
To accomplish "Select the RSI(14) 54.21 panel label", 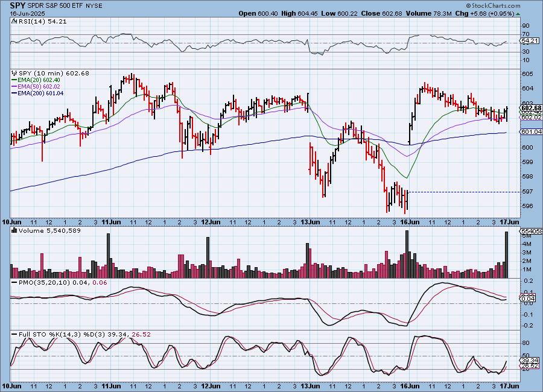I will pos(43,21).
